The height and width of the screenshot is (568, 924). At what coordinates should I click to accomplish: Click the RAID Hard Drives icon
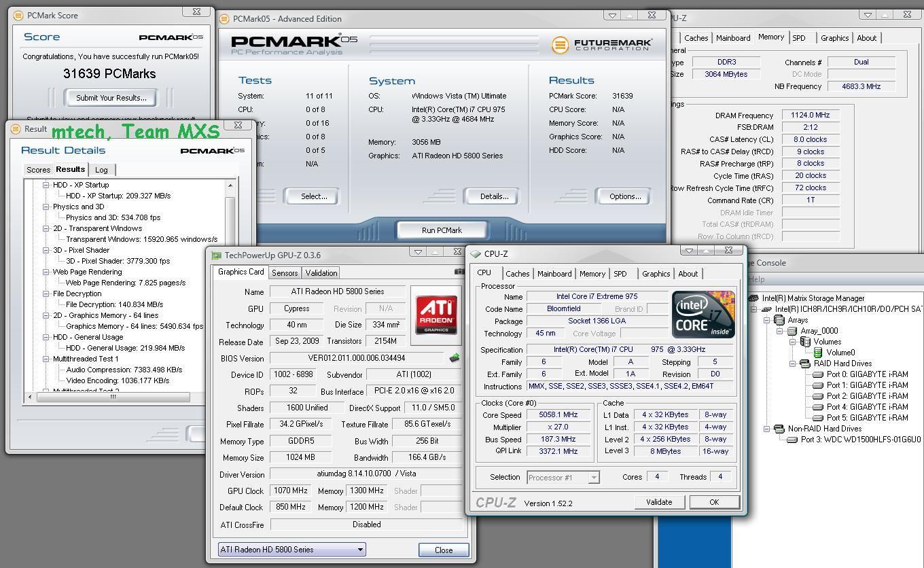pos(805,363)
